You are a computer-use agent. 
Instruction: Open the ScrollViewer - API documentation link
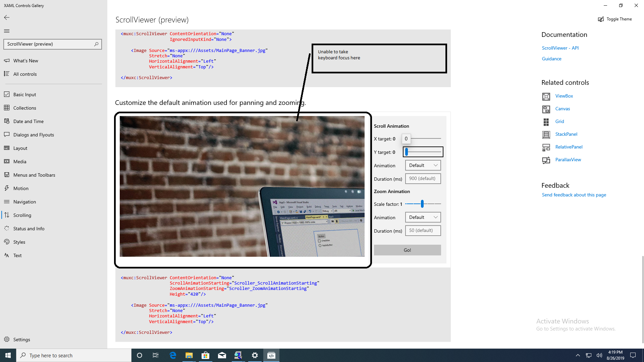[x=560, y=48]
